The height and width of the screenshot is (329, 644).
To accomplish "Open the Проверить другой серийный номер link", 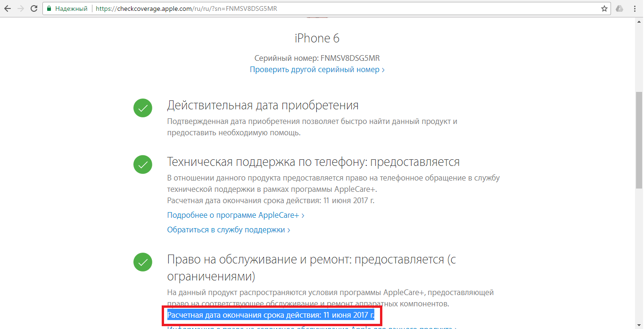I will 317,69.
